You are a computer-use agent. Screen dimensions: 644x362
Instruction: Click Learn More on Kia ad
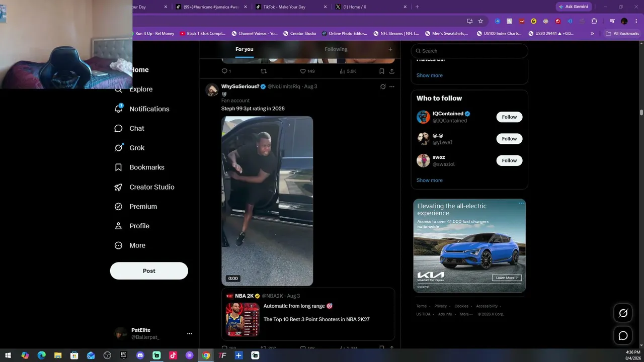pos(507,278)
